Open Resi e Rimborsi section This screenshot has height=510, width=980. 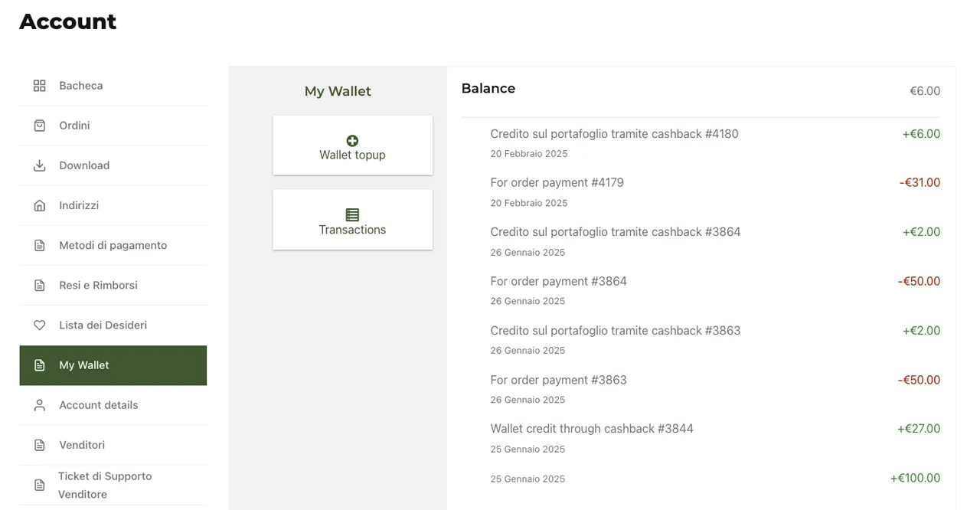coord(98,286)
